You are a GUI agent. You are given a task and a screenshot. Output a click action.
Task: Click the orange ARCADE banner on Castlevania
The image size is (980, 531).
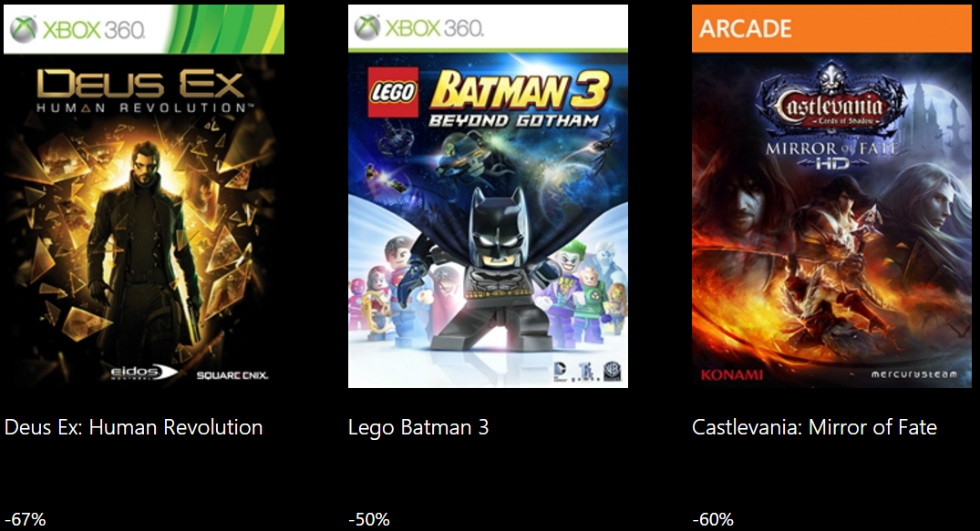[x=832, y=29]
